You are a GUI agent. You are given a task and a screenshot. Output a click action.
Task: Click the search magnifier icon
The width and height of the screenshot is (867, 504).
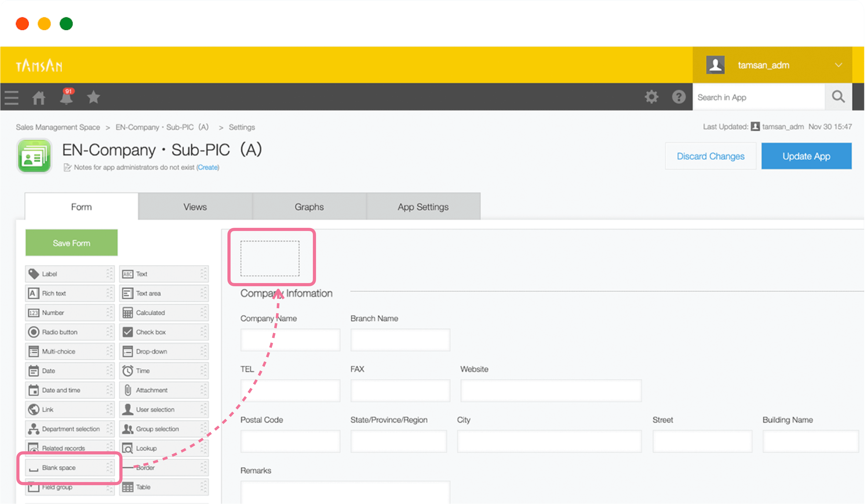(838, 97)
